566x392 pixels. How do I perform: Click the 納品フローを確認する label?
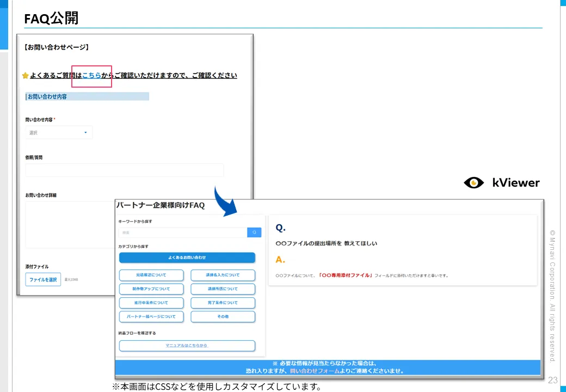137,333
